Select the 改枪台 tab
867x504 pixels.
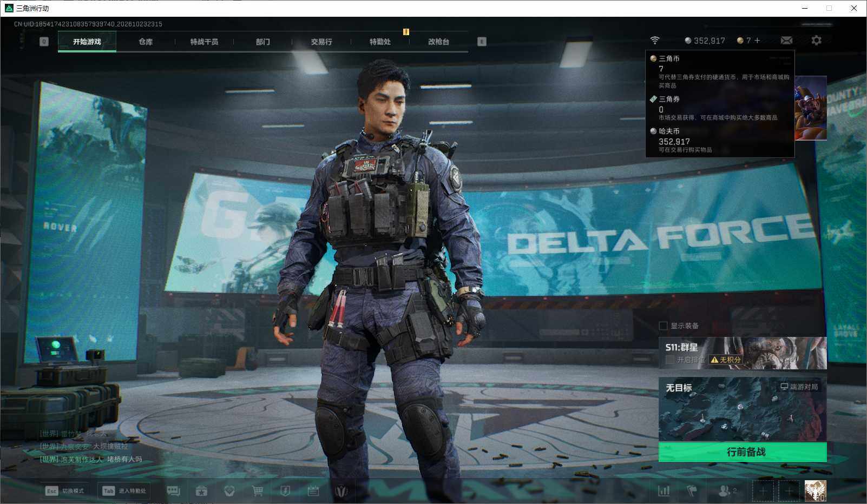coord(438,42)
